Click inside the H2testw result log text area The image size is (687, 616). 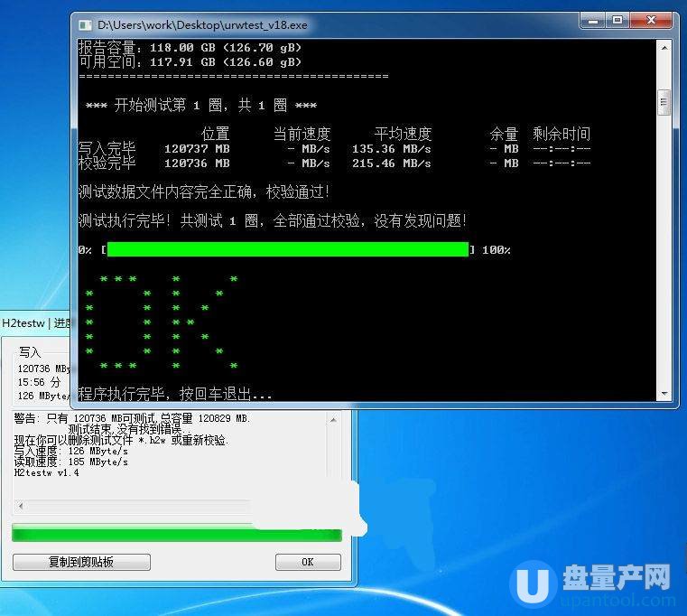(162, 461)
